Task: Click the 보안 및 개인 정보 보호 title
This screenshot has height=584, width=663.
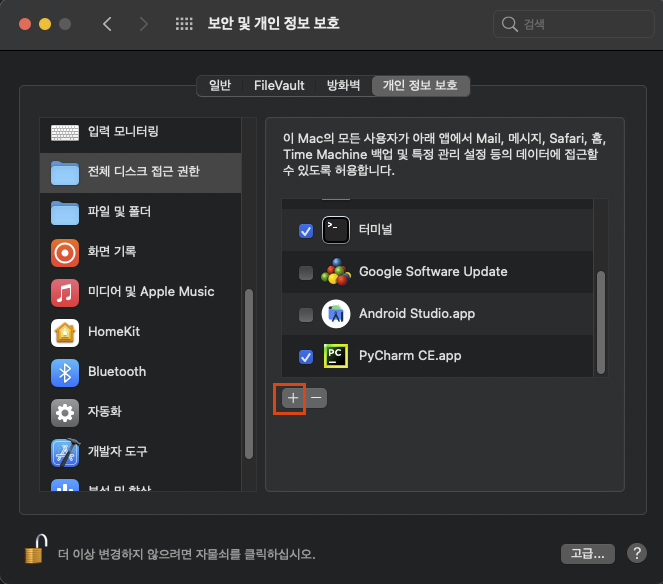Action: [274, 23]
